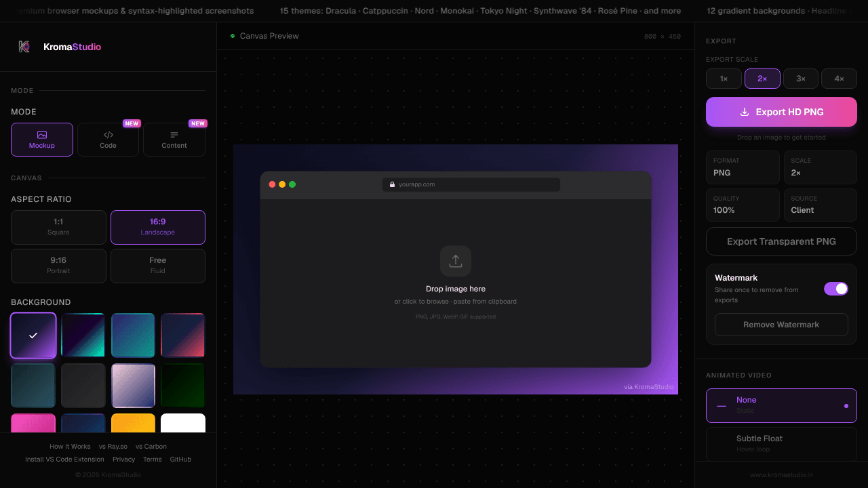Click Export Transparent PNG
This screenshot has width=868, height=488.
pyautogui.click(x=781, y=241)
